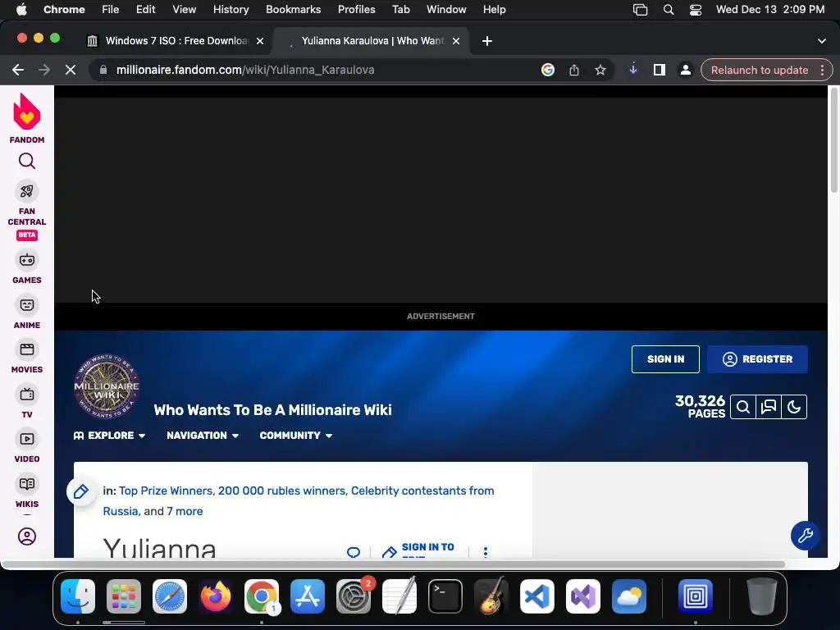Open the Bookmarks menu

point(294,9)
